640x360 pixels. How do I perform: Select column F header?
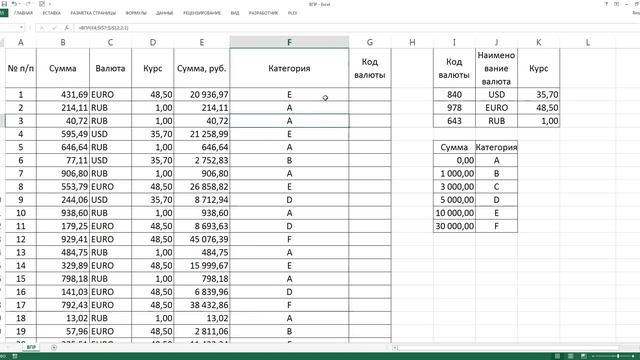tap(289, 42)
